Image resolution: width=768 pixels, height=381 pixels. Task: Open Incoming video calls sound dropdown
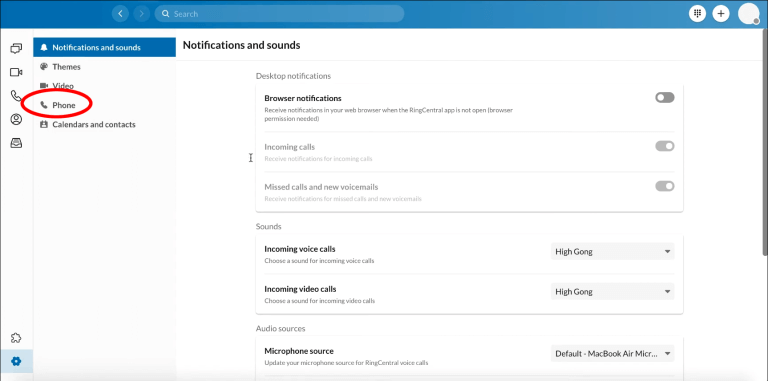(x=612, y=291)
